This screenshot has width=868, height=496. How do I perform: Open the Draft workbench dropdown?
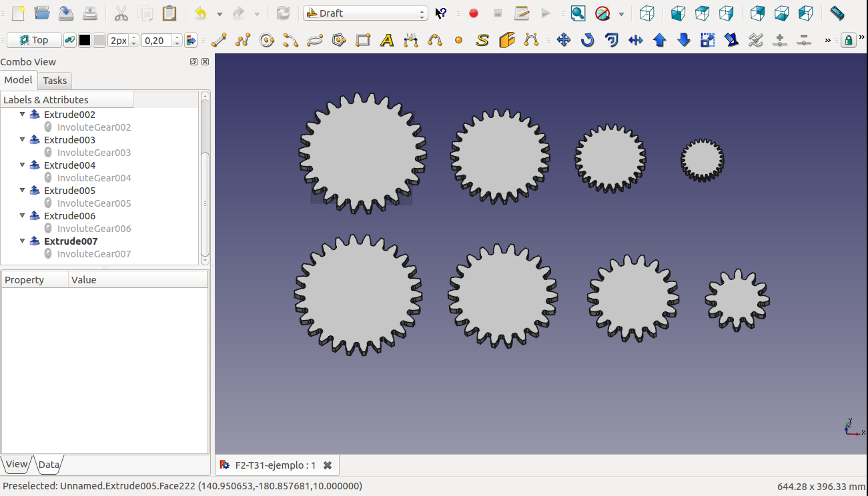point(365,13)
